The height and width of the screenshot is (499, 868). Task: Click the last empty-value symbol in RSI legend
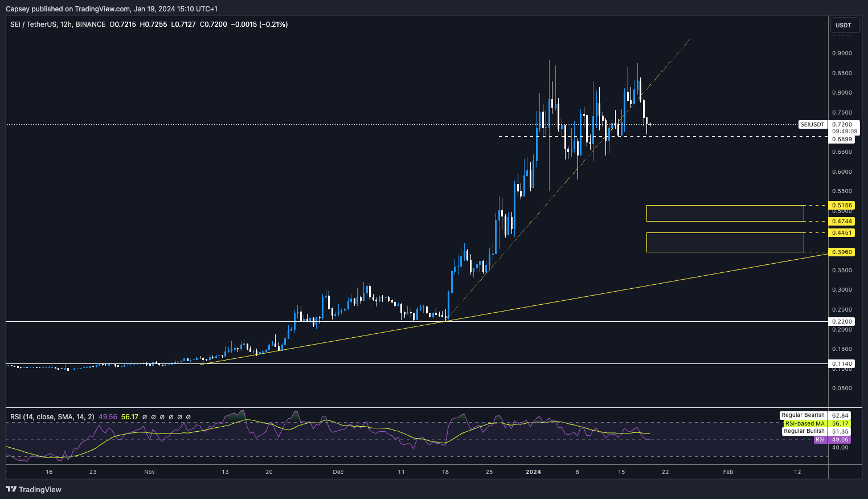point(189,417)
